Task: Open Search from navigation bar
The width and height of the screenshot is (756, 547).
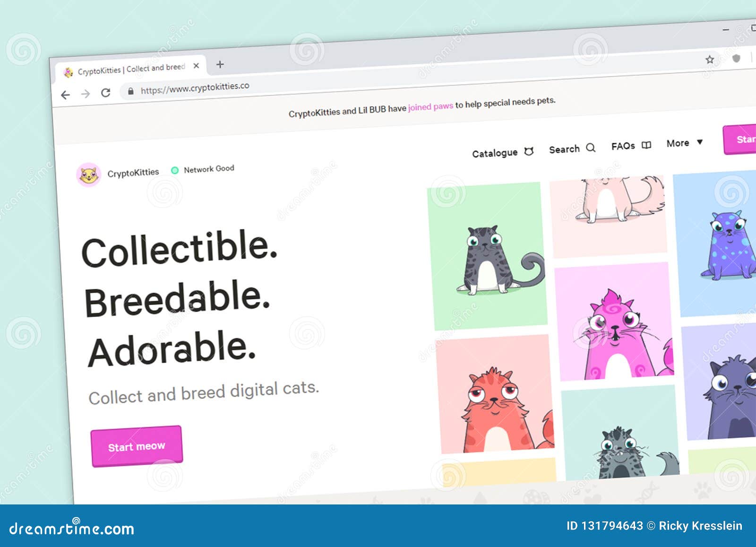Action: (572, 149)
